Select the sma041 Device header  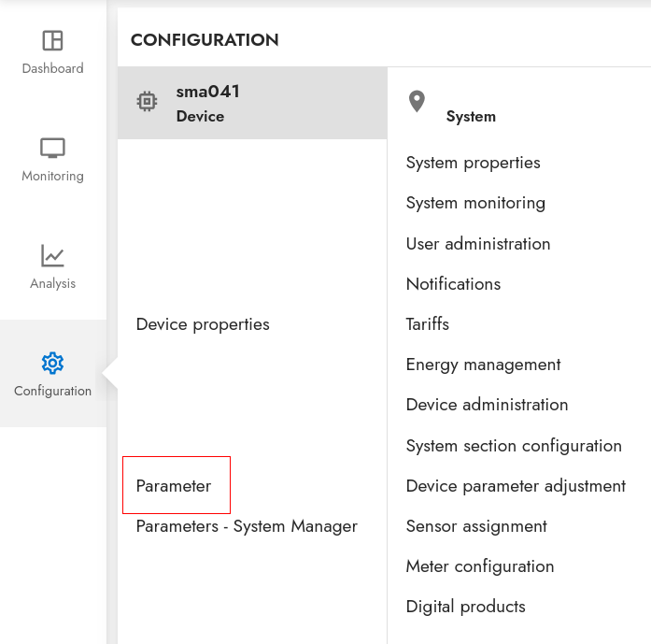click(252, 103)
